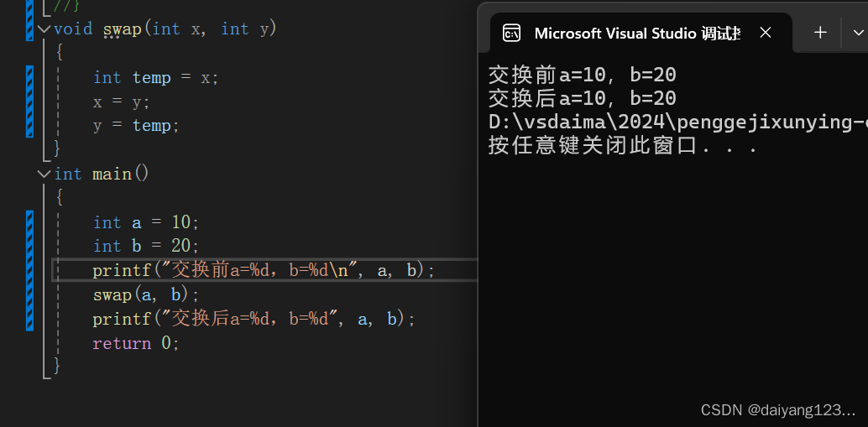Open a new terminal tab with plus

[820, 33]
